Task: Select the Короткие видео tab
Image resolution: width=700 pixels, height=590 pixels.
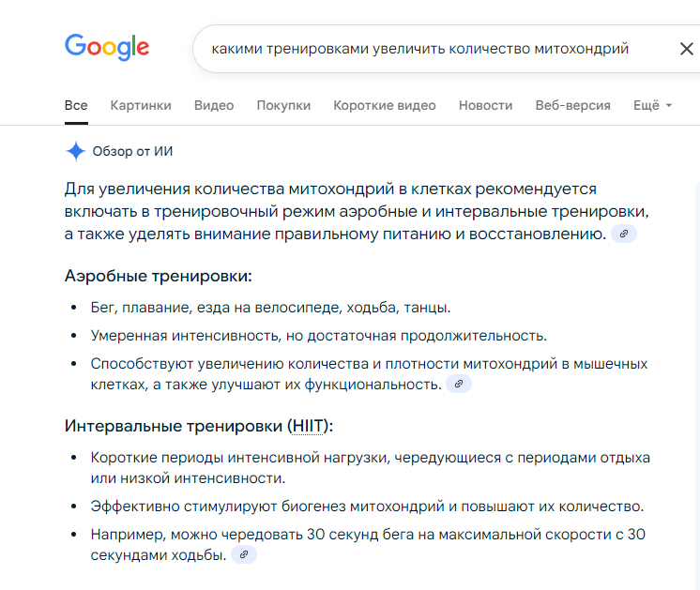Action: click(x=385, y=105)
